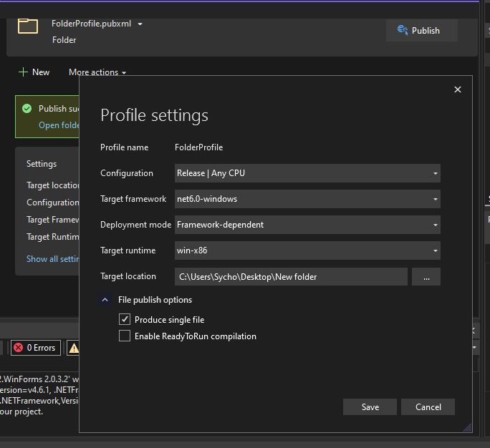Click the green plus New icon
Image resolution: width=490 pixels, height=448 pixels.
(23, 72)
